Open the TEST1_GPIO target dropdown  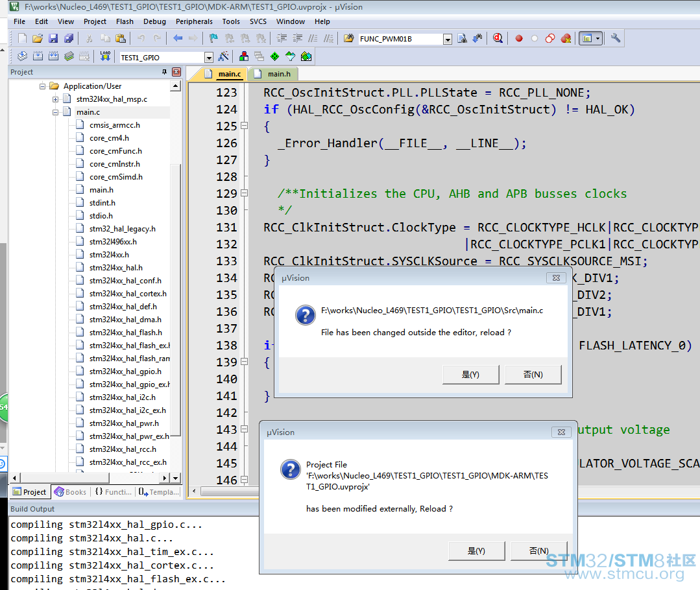pos(208,58)
